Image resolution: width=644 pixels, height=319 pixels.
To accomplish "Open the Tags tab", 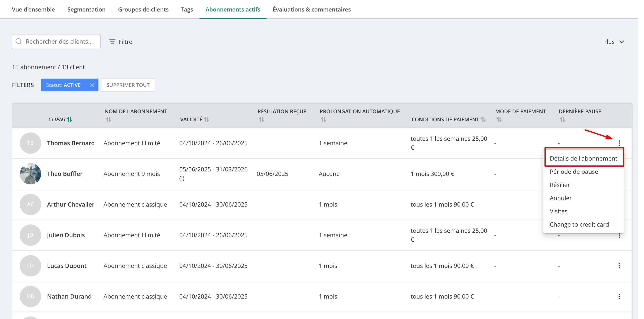I will pyautogui.click(x=187, y=10).
